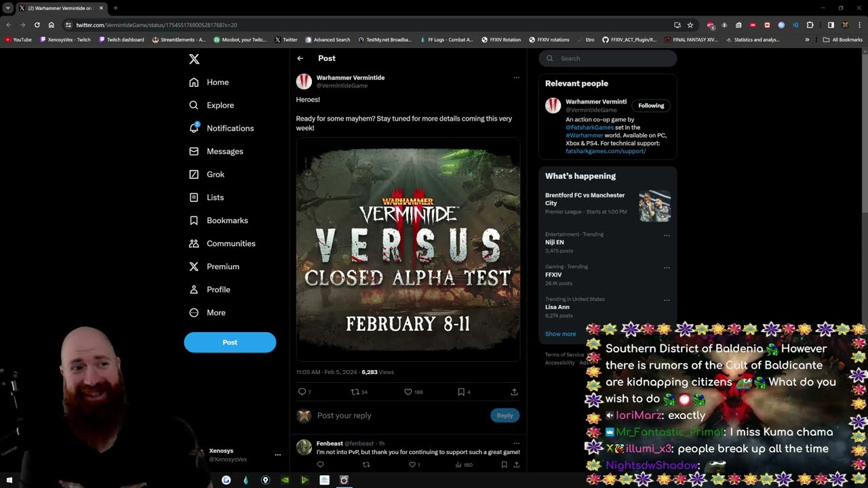Click the Chrome home button
This screenshot has width=868, height=488.
point(51,25)
